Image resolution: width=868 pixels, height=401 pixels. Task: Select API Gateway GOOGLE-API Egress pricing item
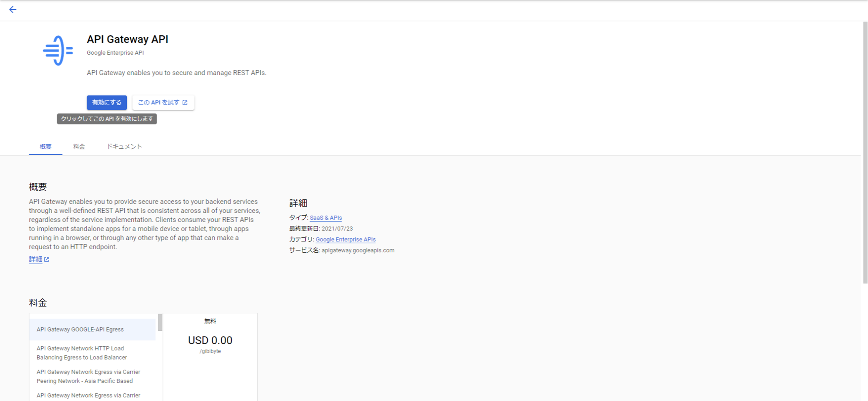pyautogui.click(x=80, y=329)
